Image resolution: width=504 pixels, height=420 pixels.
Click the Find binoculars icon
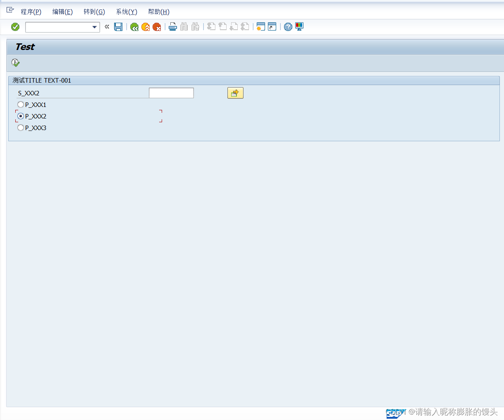[x=184, y=27]
